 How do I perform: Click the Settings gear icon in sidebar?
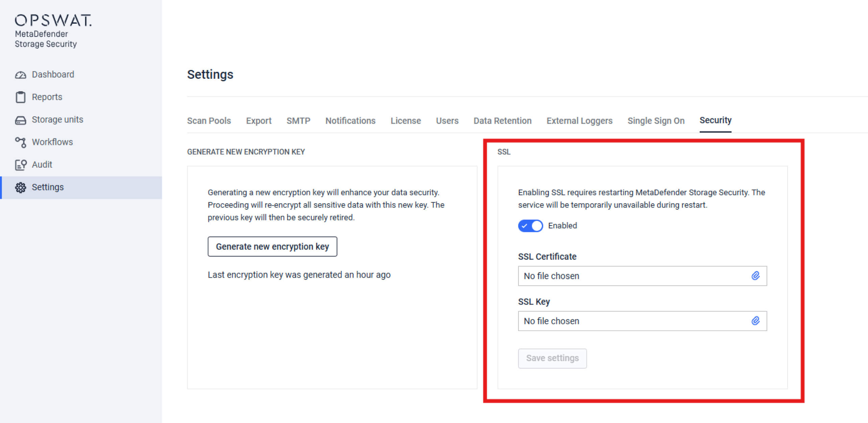tap(21, 187)
